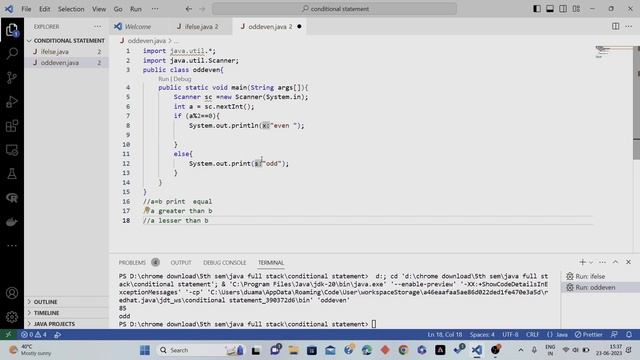Open the Explorer view in activity bar
The width and height of the screenshot is (640, 360).
[x=12, y=30]
